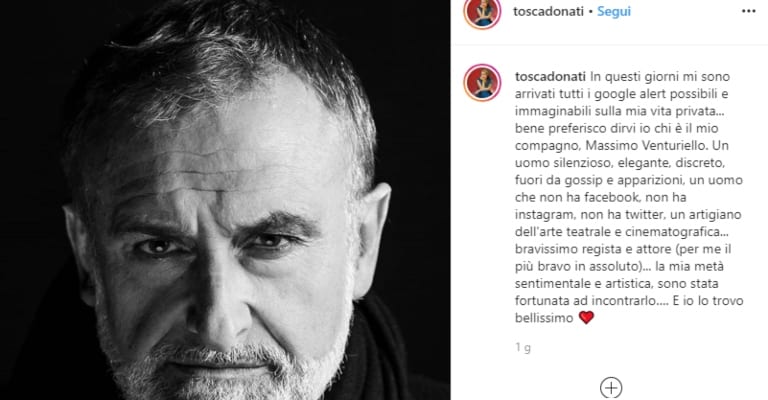This screenshot has width=768, height=400.
Task: Follow the account via the Segui link
Action: click(x=614, y=11)
